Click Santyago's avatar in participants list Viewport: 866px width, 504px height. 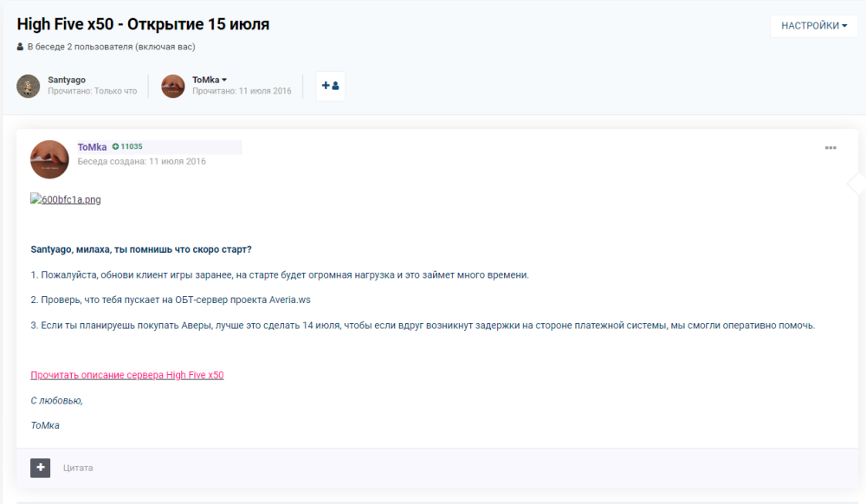(29, 86)
